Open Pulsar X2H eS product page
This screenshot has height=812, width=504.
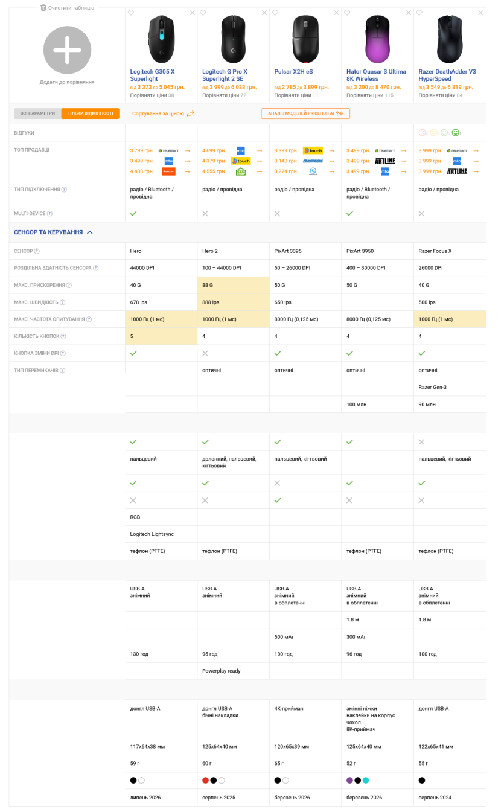coord(293,72)
